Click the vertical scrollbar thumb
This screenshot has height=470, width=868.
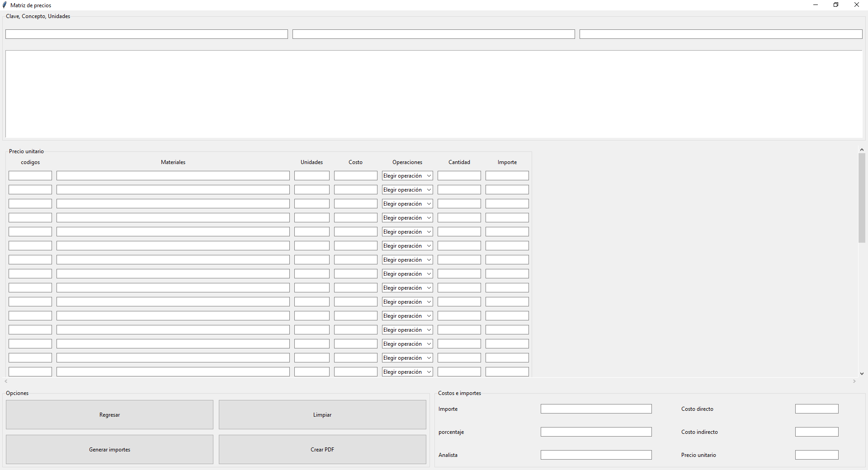[862, 198]
